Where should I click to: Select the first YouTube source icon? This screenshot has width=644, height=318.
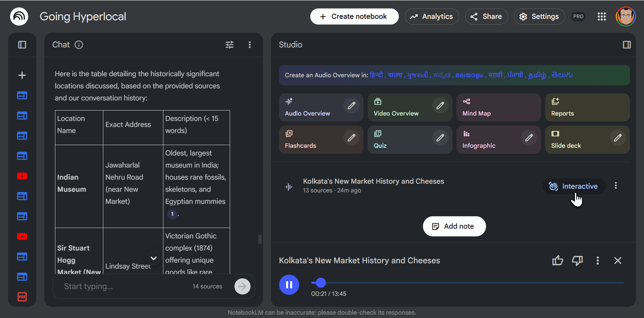(x=22, y=176)
